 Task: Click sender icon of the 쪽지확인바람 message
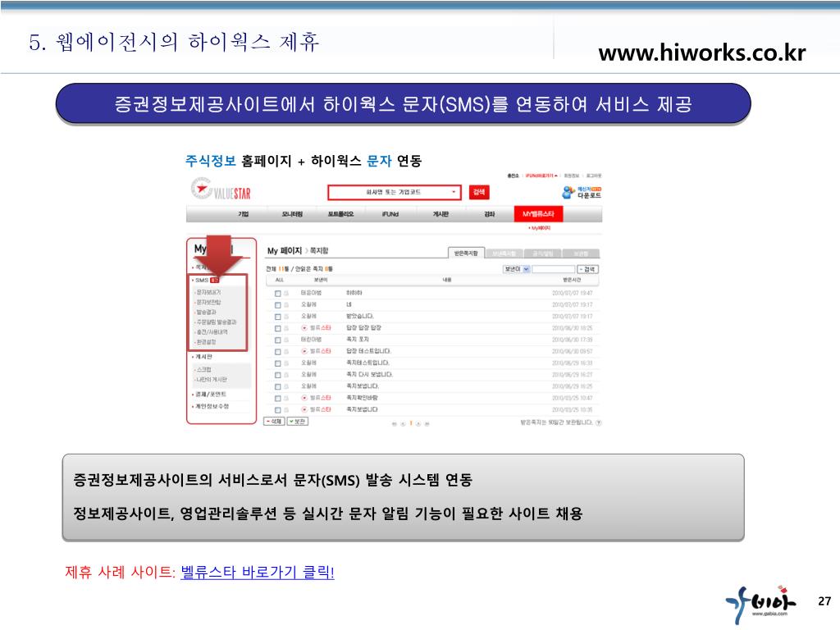click(304, 398)
